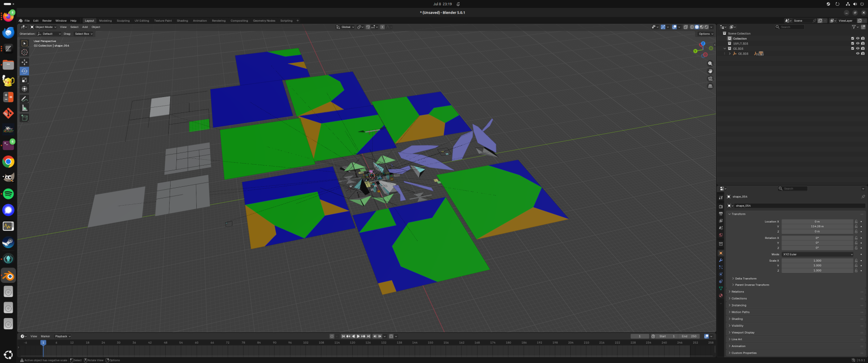Open Object Data green triangle tab

[721, 288]
